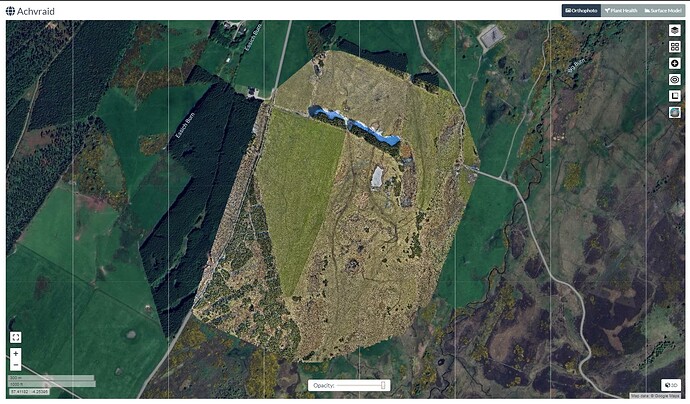This screenshot has height=404, width=690.
Task: Enter fullscreen map view
Action: coord(16,337)
